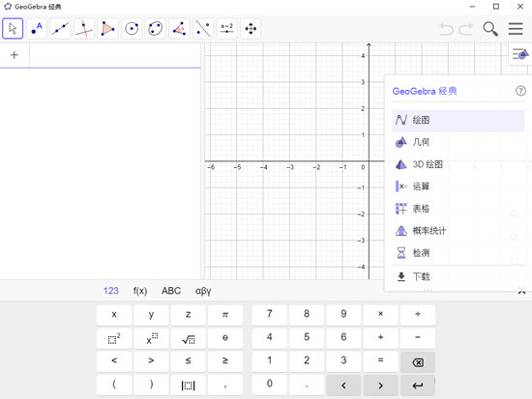Tap the z key

click(188, 315)
